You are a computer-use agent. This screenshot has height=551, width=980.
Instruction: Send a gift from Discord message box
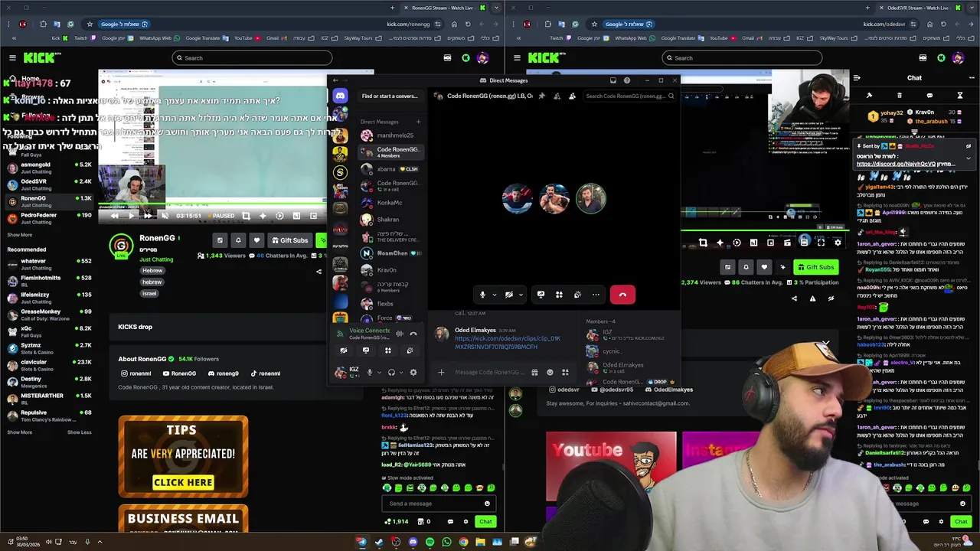click(534, 373)
